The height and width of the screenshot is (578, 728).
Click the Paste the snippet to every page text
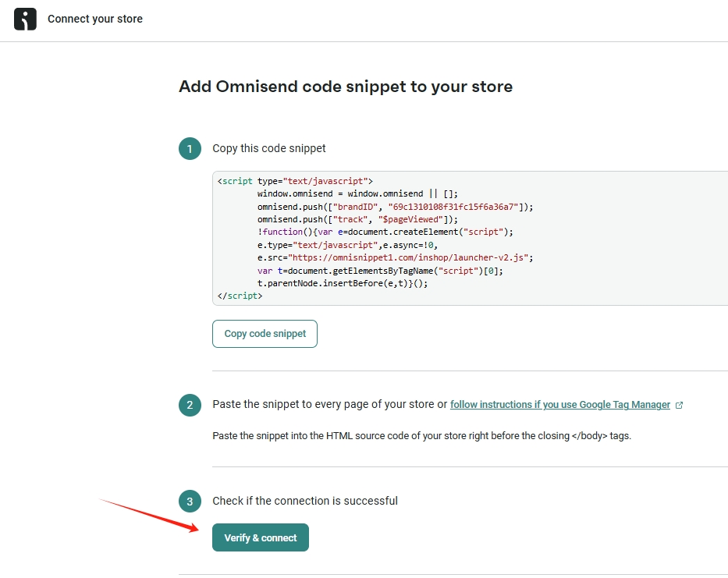[329, 405]
